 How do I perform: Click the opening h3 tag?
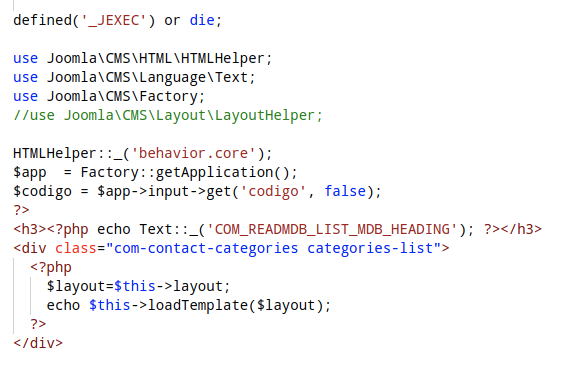[x=30, y=229]
